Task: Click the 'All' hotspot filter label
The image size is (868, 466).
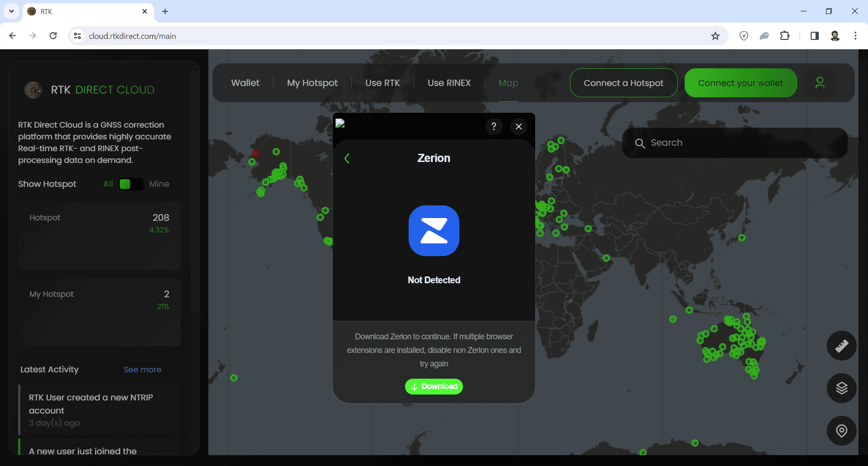Action: 108,184
